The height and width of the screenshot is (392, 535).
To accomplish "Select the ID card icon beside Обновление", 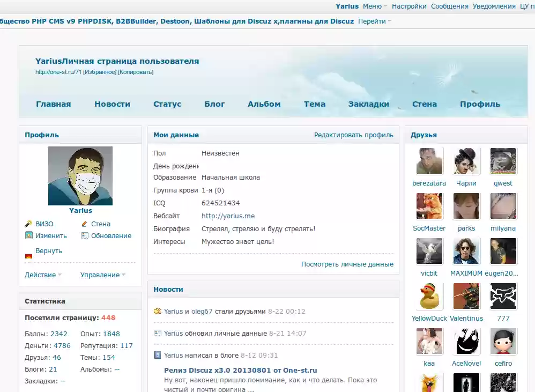I will [x=85, y=235].
